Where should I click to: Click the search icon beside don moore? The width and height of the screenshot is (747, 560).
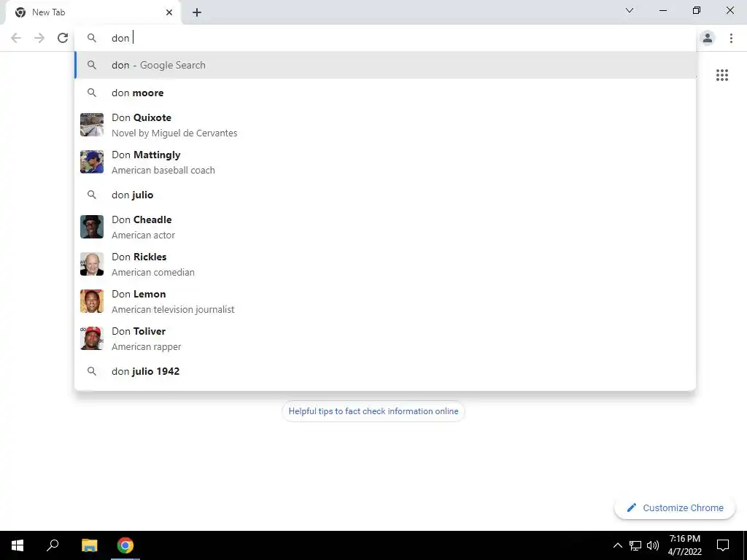point(92,93)
